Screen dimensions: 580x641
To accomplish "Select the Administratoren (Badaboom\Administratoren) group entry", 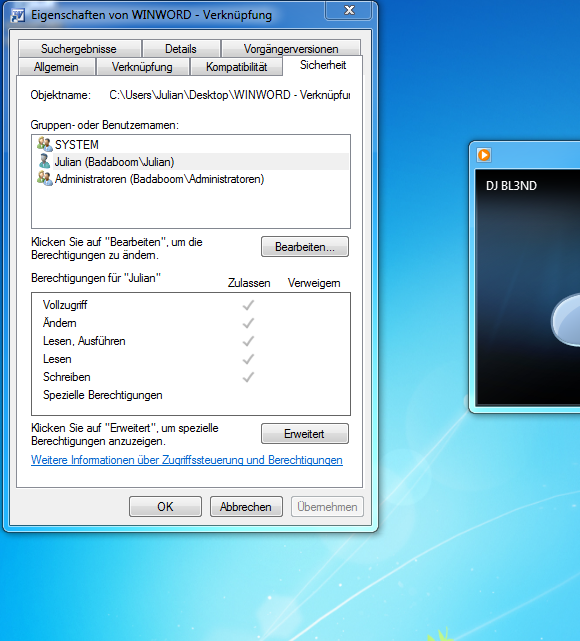I will pyautogui.click(x=190, y=179).
